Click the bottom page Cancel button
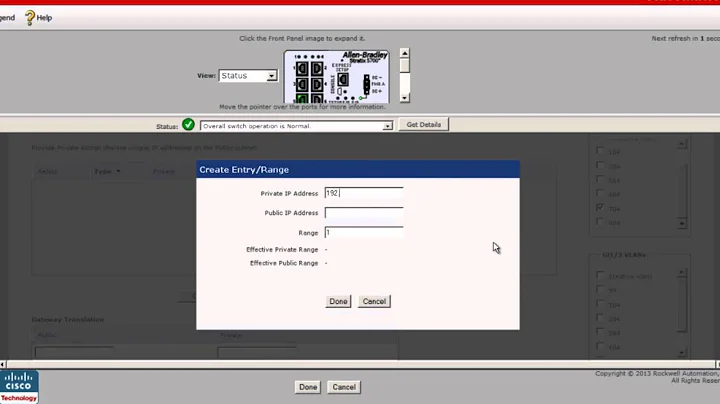The height and width of the screenshot is (404, 720). 344,387
